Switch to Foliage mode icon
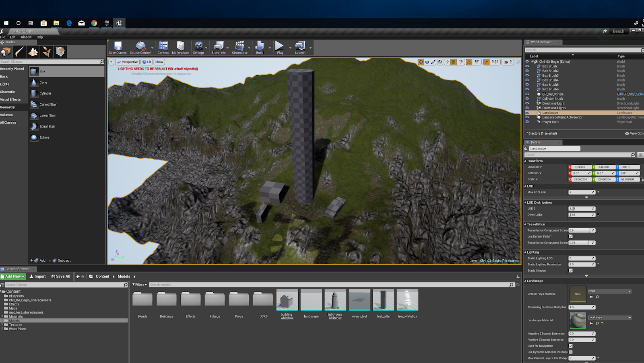This screenshot has height=363, width=644. [x=47, y=52]
